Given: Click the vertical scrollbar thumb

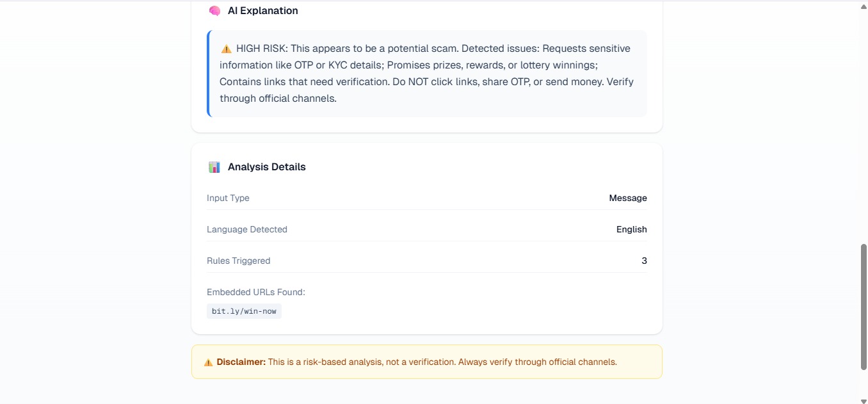Looking at the screenshot, I should tap(863, 307).
